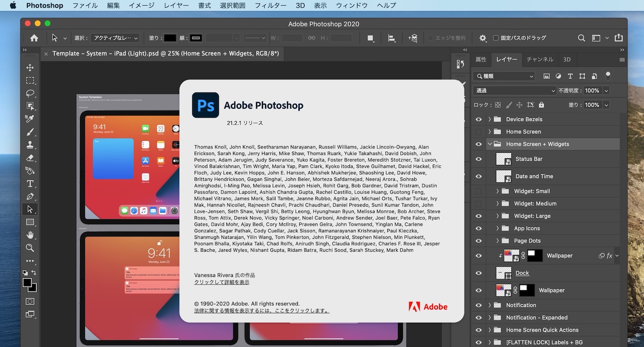Viewport: 644px width, 347px height.
Task: Select the Move tool
Action: click(x=30, y=68)
